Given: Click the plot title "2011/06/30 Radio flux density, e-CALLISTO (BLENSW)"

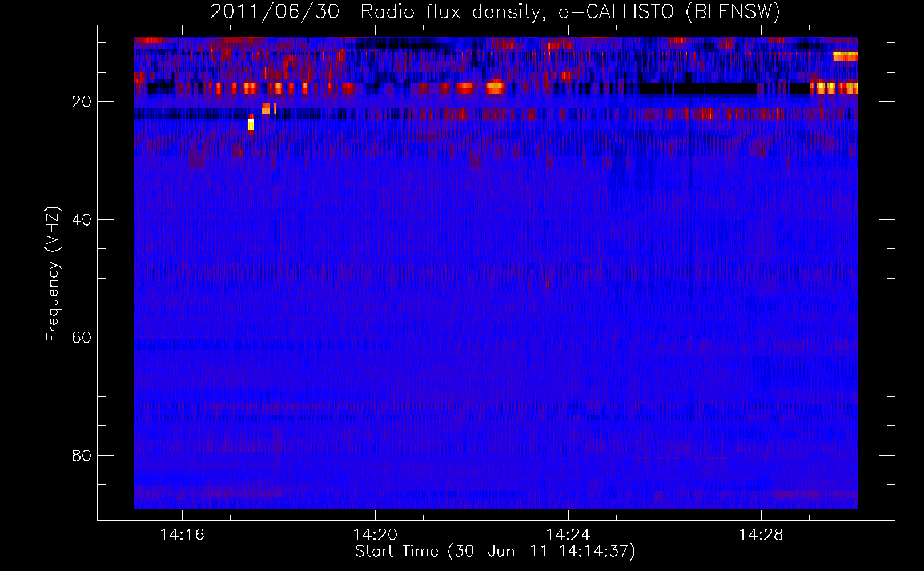Looking at the screenshot, I should pyautogui.click(x=495, y=11).
